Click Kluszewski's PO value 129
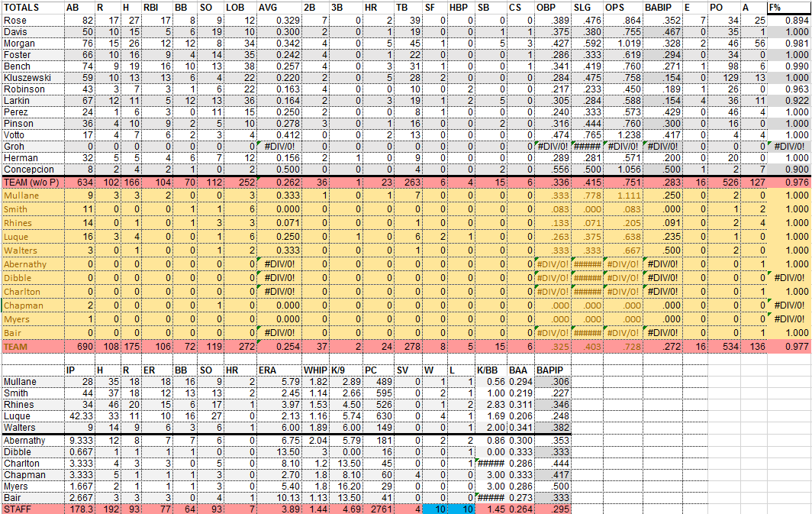This screenshot has width=812, height=514. coord(723,78)
